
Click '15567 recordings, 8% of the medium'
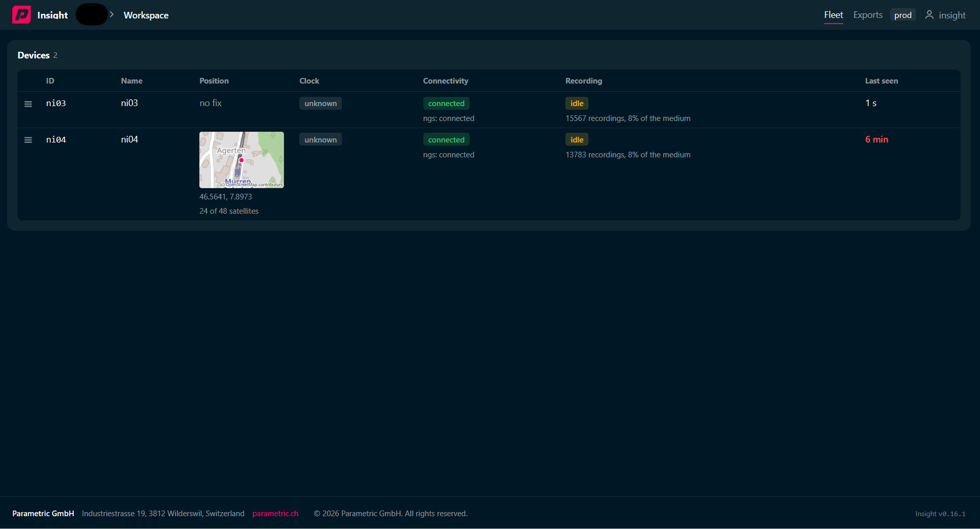(x=628, y=118)
